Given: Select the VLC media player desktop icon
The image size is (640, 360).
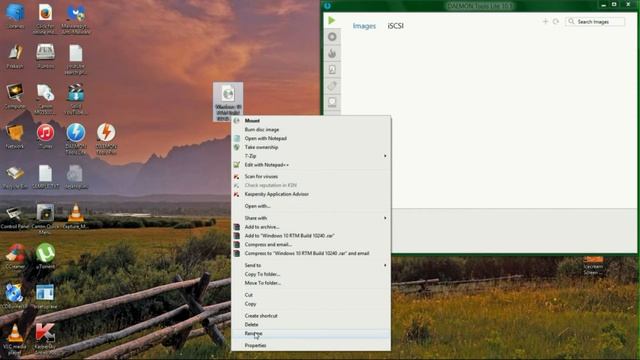Looking at the screenshot, I should [x=15, y=340].
